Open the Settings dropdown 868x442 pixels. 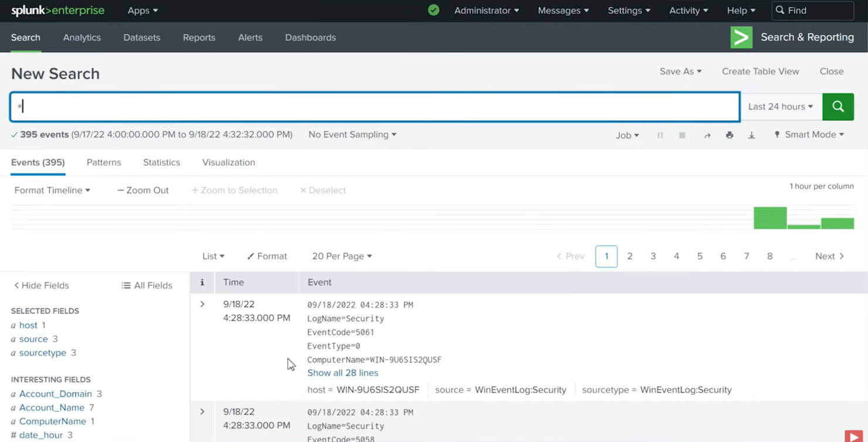(629, 11)
